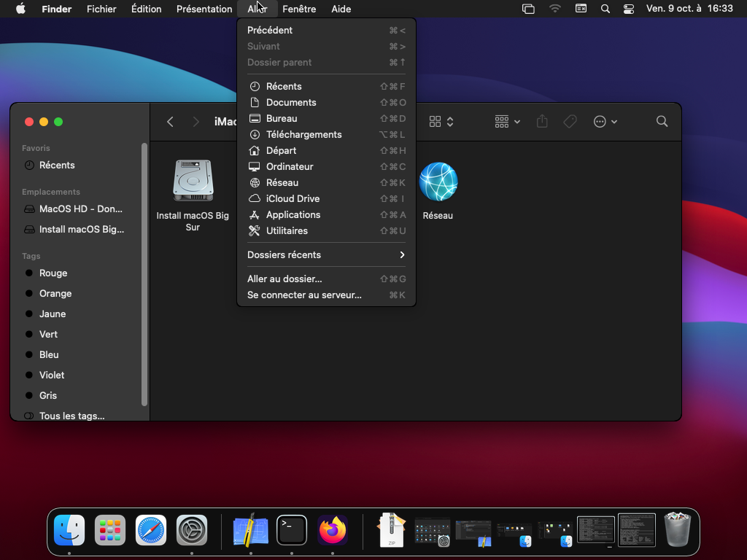This screenshot has width=747, height=560.
Task: Select Documents in the Aller menu
Action: pyautogui.click(x=326, y=102)
